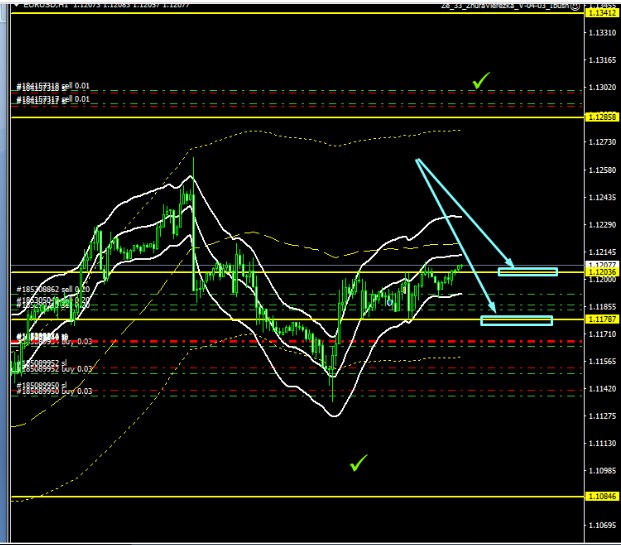Click the 1.12290 value on price axis
This screenshot has height=545, width=621.
point(602,225)
